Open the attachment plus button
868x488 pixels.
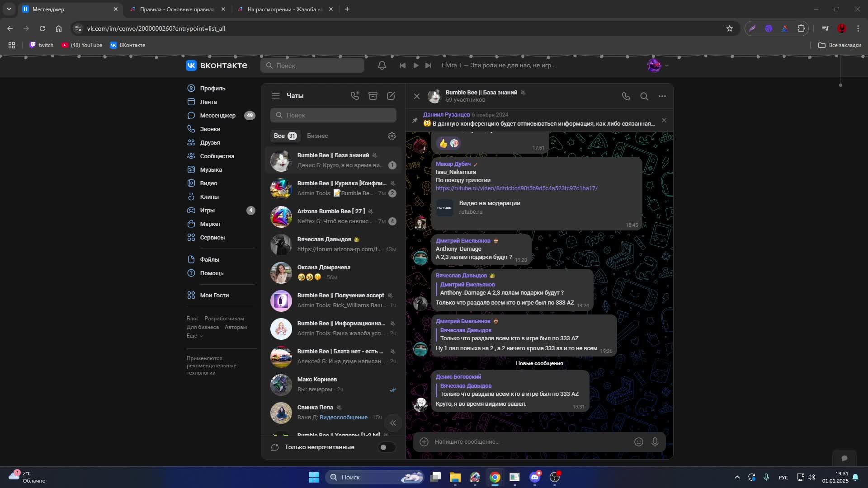424,442
